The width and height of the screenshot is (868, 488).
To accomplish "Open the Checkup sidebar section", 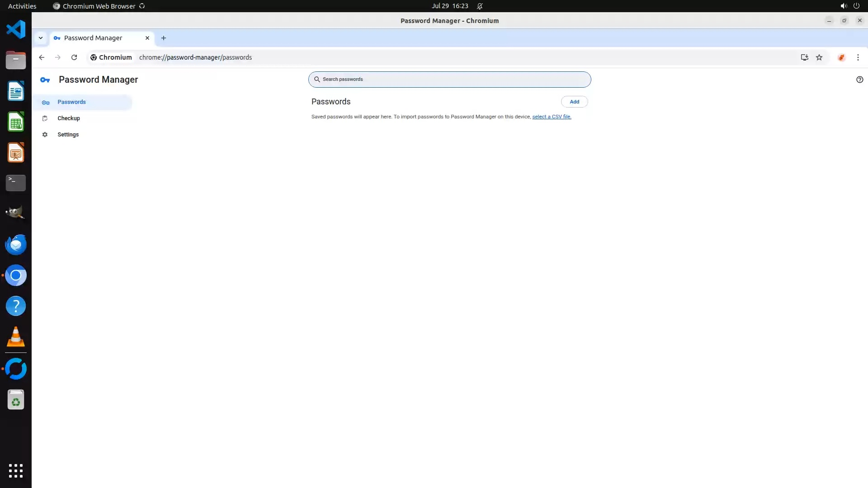I will pos(69,118).
